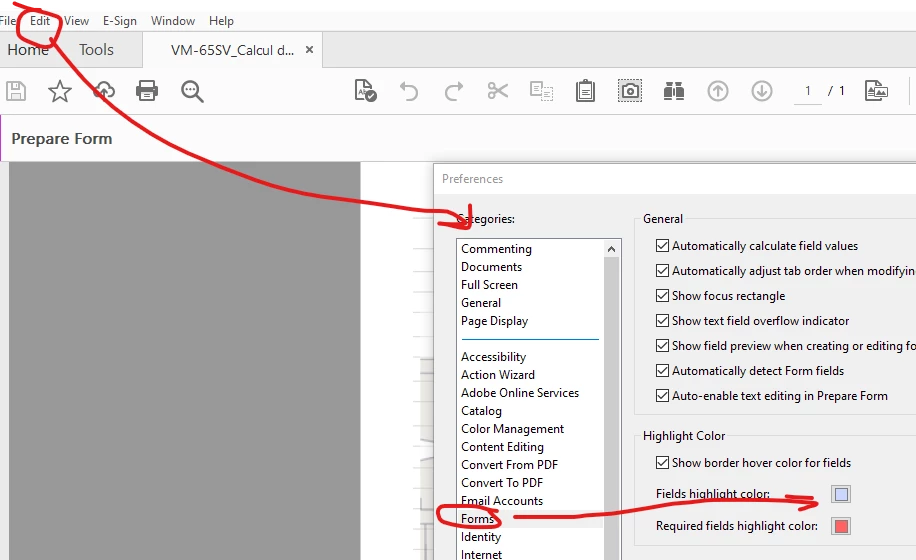Select Internet category
This screenshot has width=916, height=560.
(x=481, y=554)
